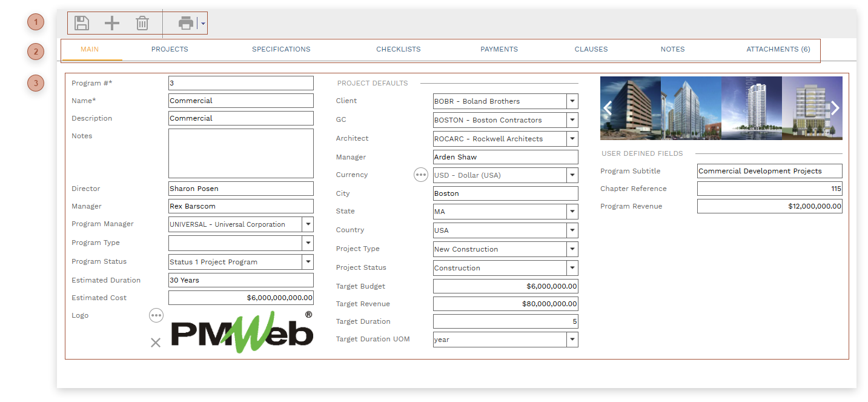This screenshot has height=402, width=868.
Task: Show previous image with left carousel arrow
Action: 608,108
